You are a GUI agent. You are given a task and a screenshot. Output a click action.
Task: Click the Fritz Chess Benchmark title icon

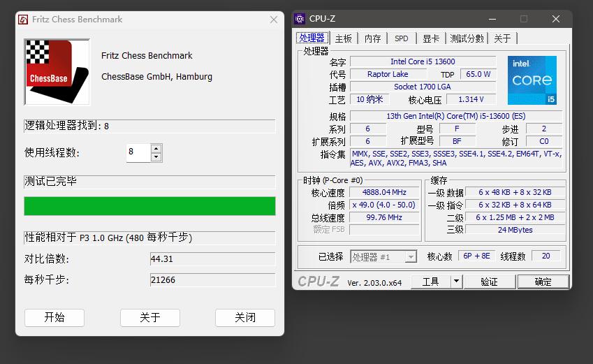pos(23,20)
